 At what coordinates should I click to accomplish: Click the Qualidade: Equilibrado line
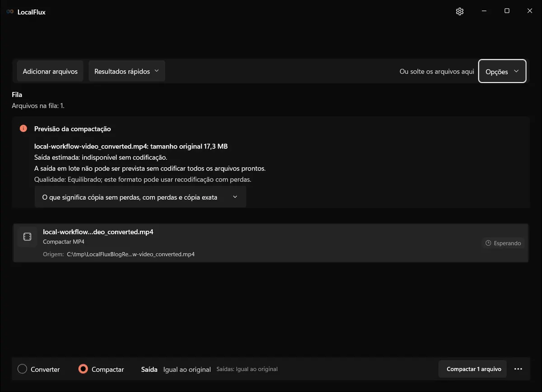143,179
